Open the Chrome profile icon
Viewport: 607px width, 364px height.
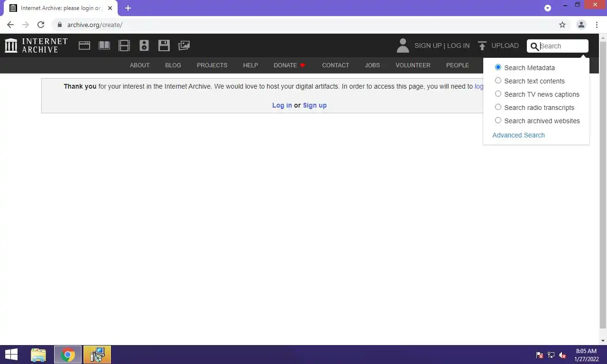[581, 25]
